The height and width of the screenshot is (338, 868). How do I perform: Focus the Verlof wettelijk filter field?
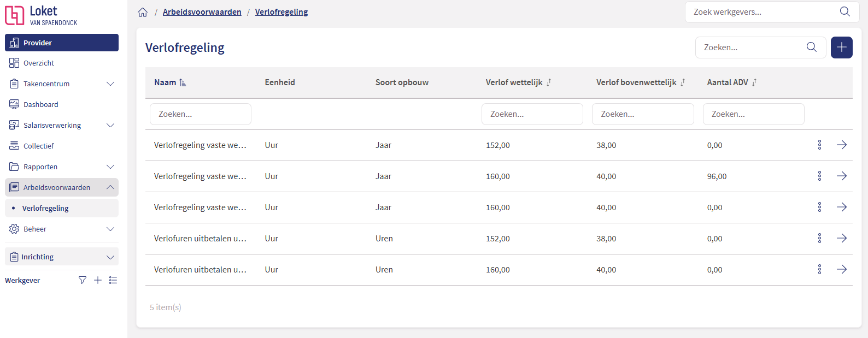(532, 114)
